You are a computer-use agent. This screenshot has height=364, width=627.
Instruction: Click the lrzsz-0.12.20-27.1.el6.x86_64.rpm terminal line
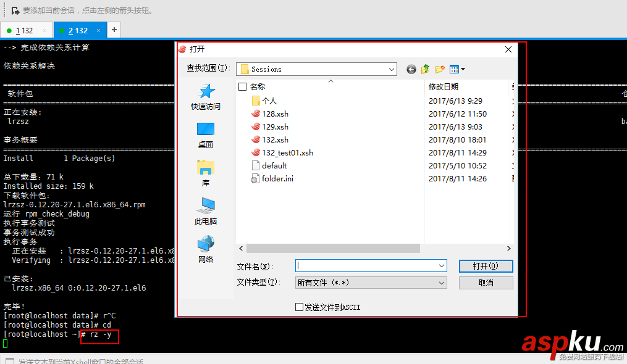coord(74,205)
